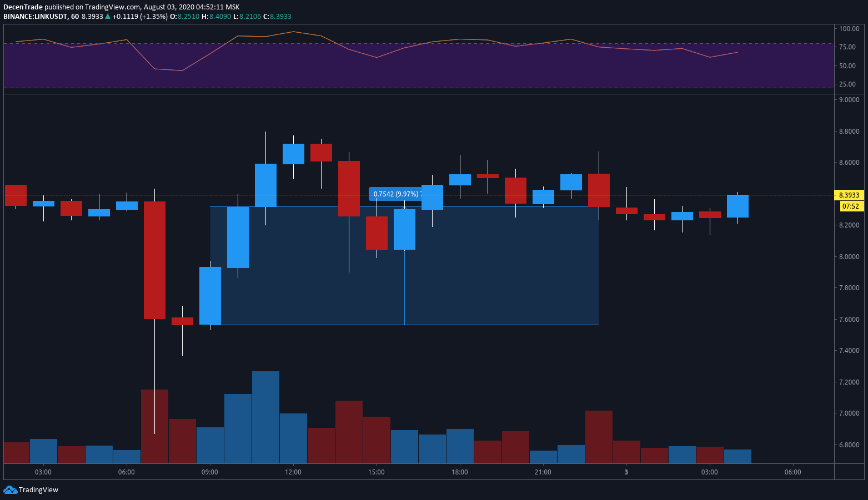Image resolution: width=868 pixels, height=500 pixels.
Task: Select the yellow 8.3933 current price label
Action: click(849, 195)
